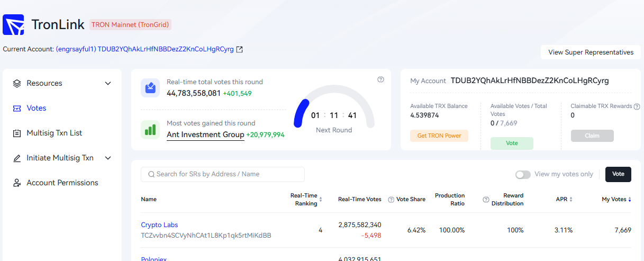This screenshot has height=261, width=644.
Task: Click the 100.00% production ratio cell
Action: point(452,230)
